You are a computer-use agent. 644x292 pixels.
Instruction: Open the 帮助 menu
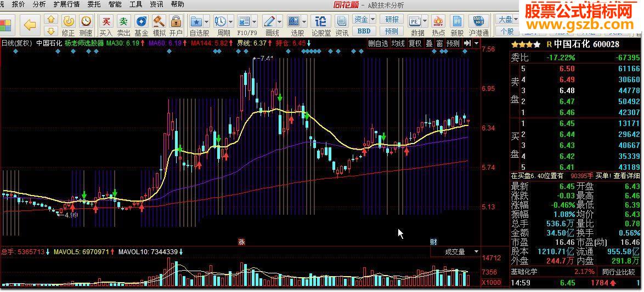click(177, 4)
